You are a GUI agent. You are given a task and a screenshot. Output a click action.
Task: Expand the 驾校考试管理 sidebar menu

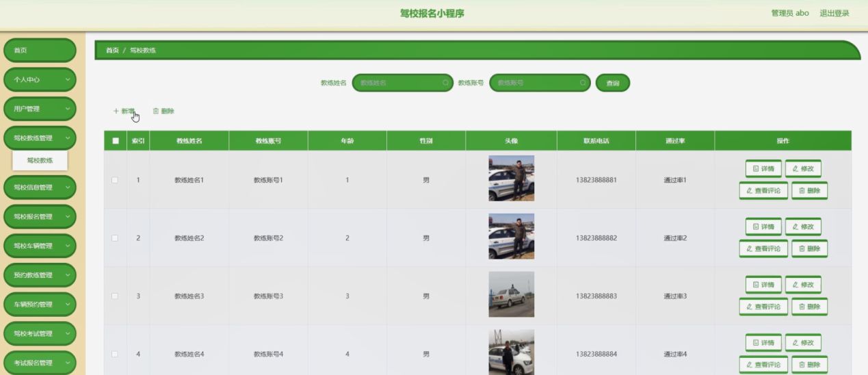click(x=40, y=334)
